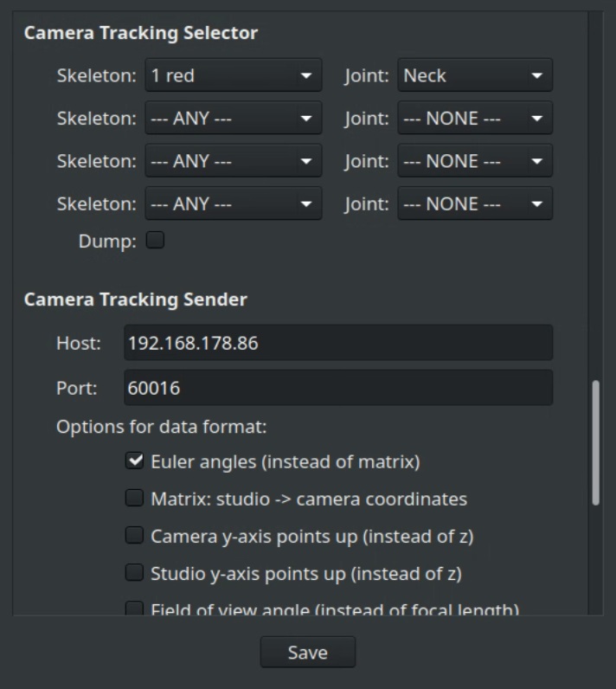The image size is (616, 689).
Task: Enable the Dump checkbox
Action: tap(156, 241)
